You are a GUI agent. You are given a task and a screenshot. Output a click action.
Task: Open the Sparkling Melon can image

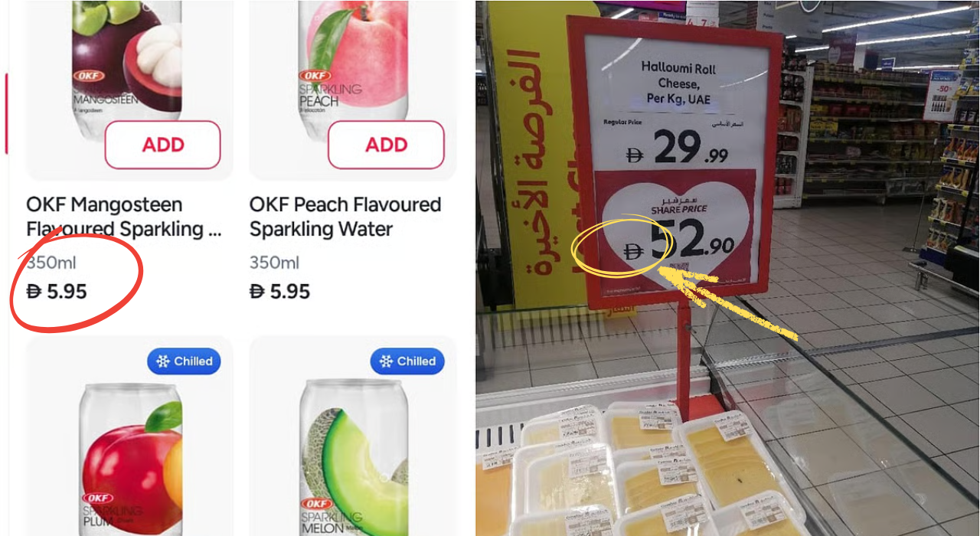click(354, 458)
